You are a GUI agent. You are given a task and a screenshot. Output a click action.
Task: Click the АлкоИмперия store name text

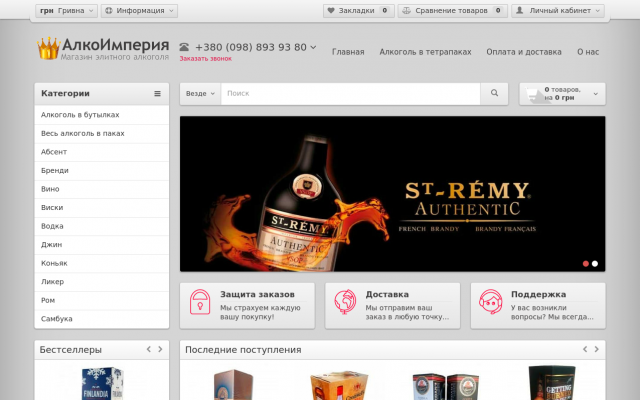[x=116, y=44]
